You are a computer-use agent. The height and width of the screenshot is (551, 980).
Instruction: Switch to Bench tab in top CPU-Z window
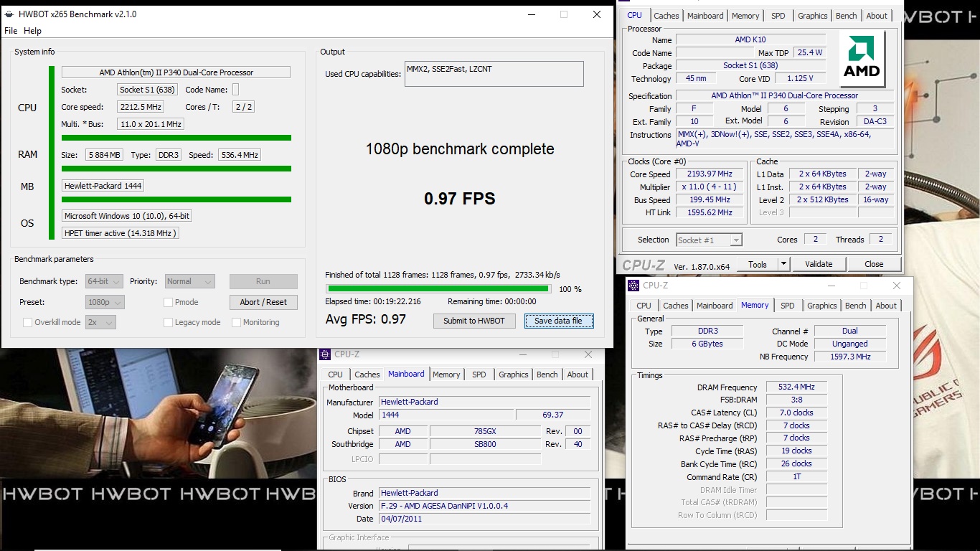click(847, 16)
